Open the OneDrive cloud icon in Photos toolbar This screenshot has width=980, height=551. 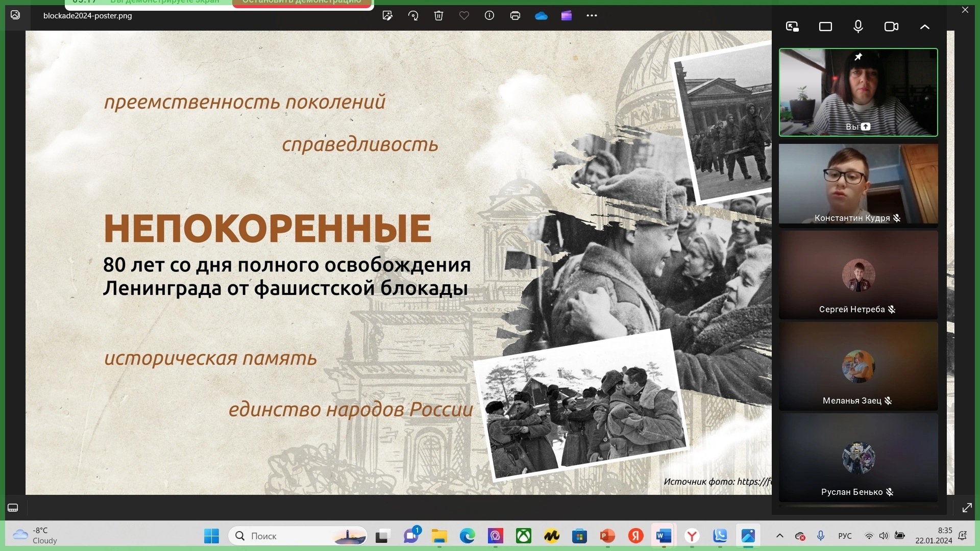(x=541, y=16)
